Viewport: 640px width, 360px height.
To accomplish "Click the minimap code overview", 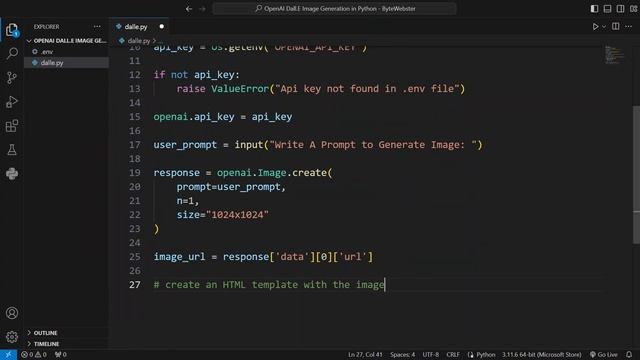I will (614, 55).
